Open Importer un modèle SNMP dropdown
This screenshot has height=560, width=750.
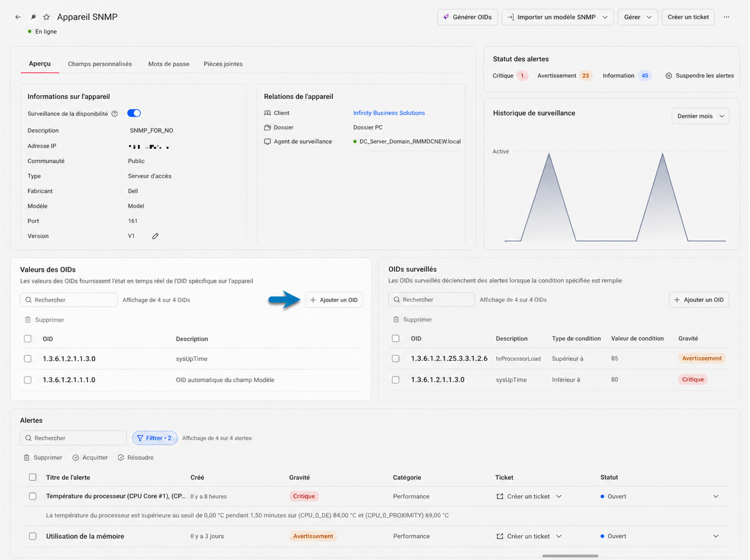[x=557, y=17]
